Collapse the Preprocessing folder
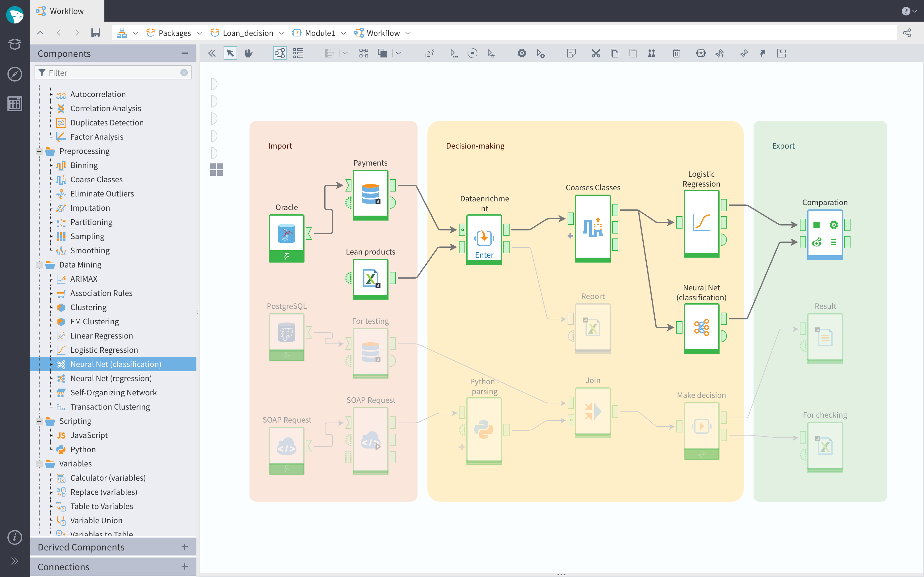The width and height of the screenshot is (924, 577). pyautogui.click(x=39, y=151)
